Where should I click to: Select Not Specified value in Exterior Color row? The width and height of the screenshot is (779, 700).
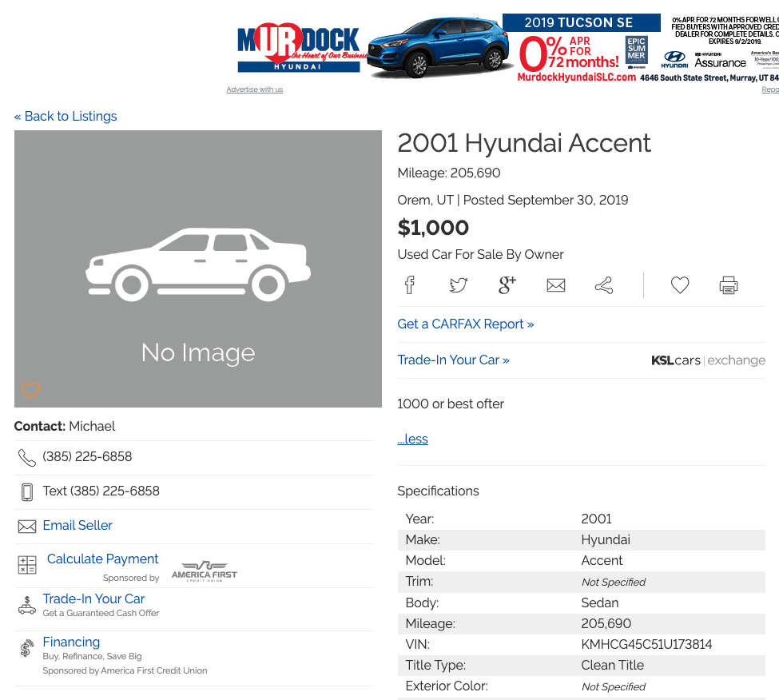point(614,686)
